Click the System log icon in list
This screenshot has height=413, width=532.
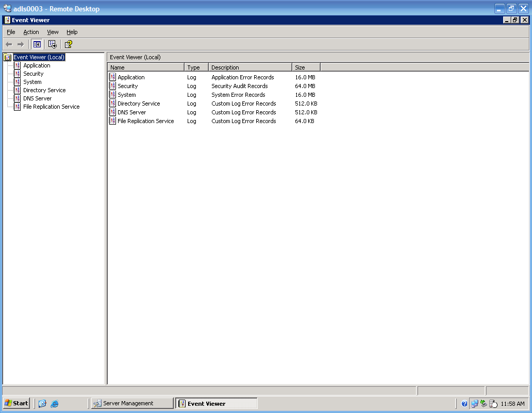pyautogui.click(x=113, y=95)
